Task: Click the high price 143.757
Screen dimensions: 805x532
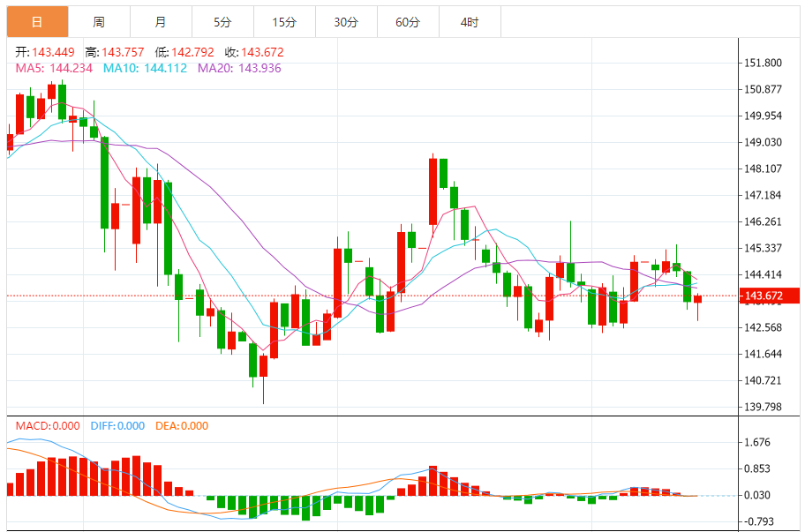Action: pyautogui.click(x=123, y=52)
